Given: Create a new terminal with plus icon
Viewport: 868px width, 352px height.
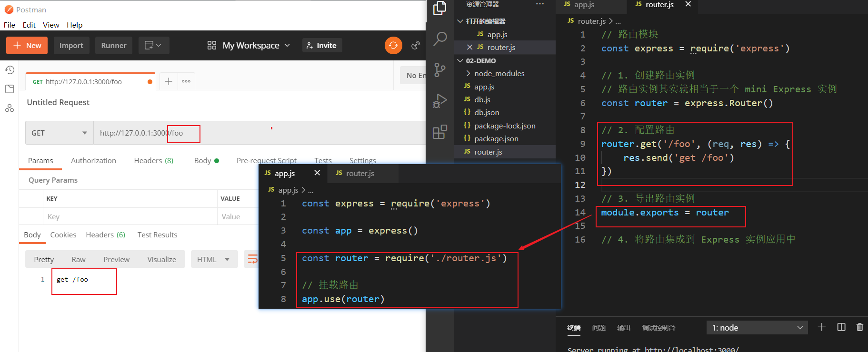Looking at the screenshot, I should click(x=821, y=327).
